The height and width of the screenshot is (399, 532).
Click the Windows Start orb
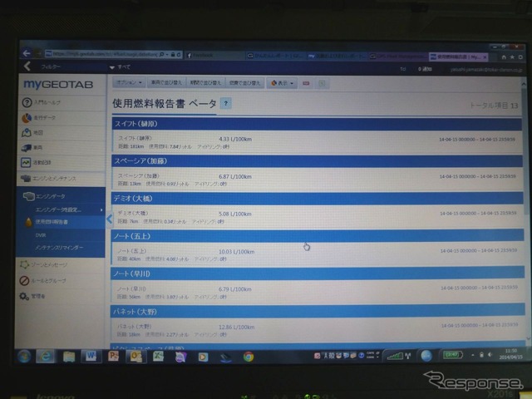click(24, 357)
